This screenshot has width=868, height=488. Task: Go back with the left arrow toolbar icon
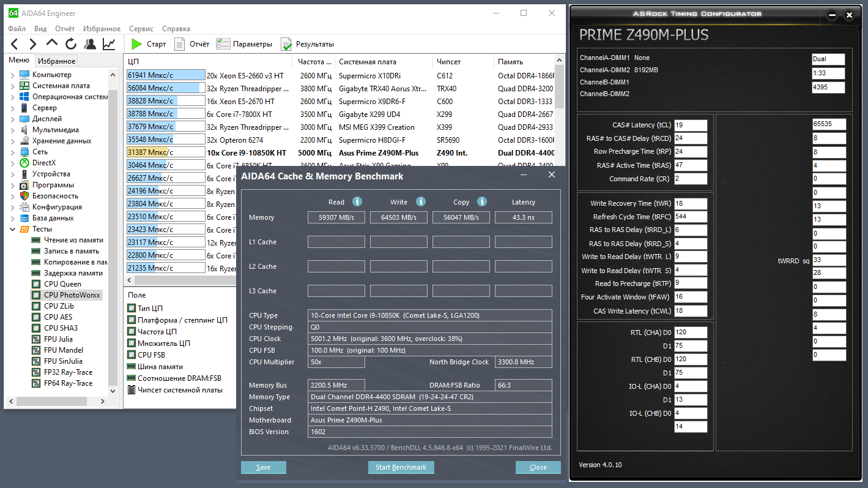click(15, 44)
